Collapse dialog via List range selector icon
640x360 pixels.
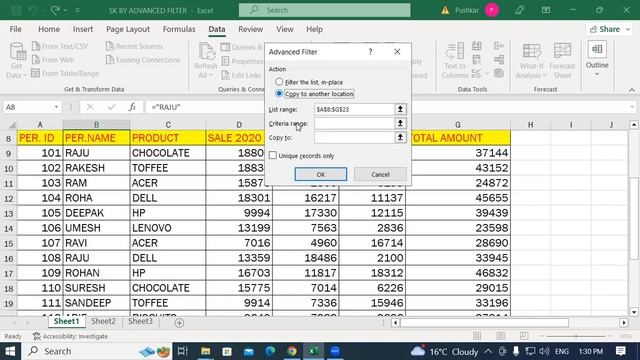[400, 109]
